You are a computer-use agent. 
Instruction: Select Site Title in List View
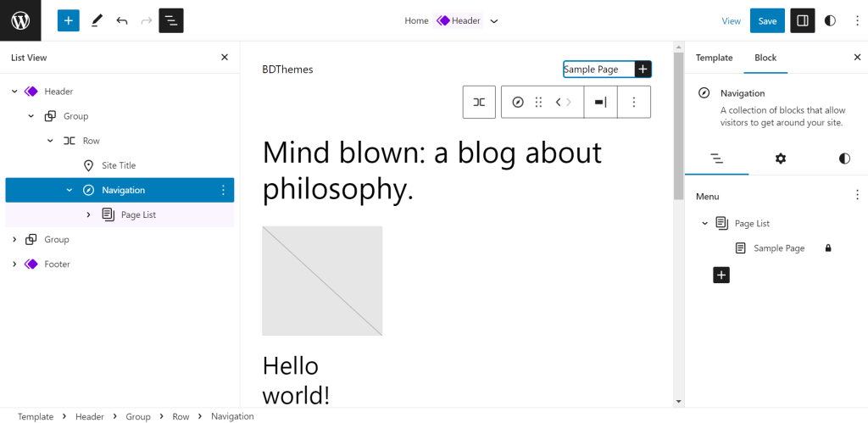120,165
